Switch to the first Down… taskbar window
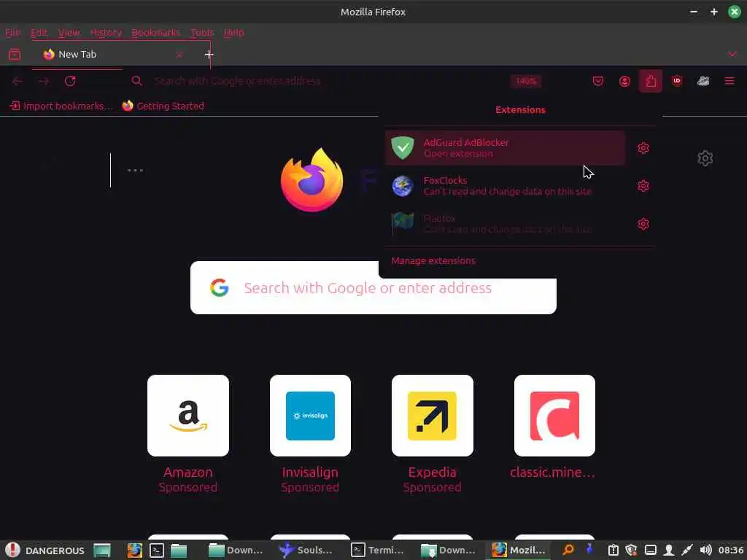The width and height of the screenshot is (747, 560). click(236, 551)
